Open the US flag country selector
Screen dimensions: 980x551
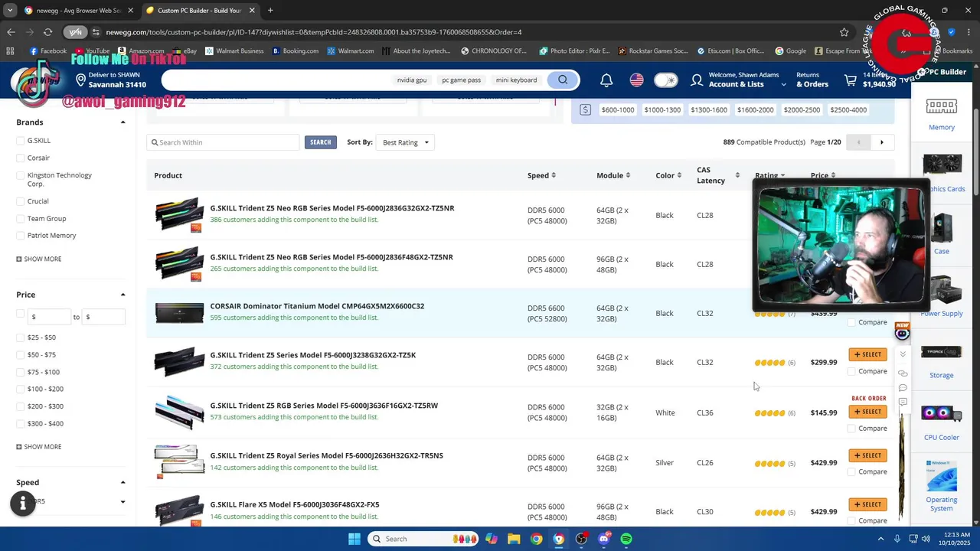point(636,80)
